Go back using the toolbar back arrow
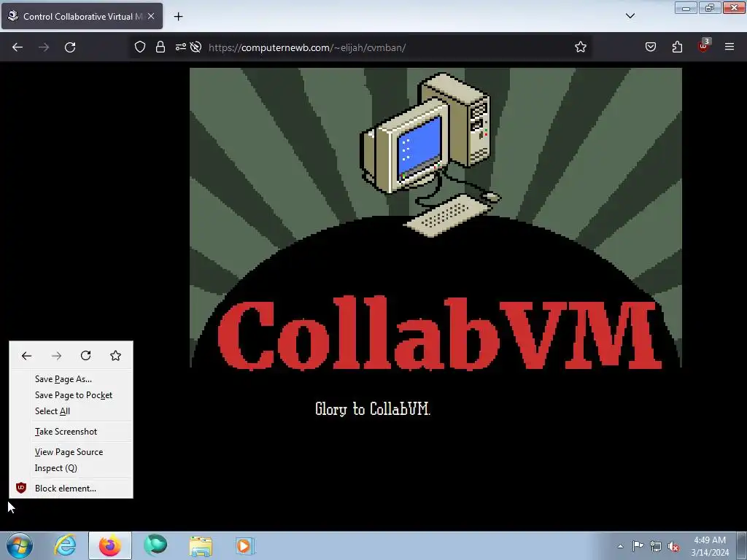The image size is (747, 560). tap(18, 47)
